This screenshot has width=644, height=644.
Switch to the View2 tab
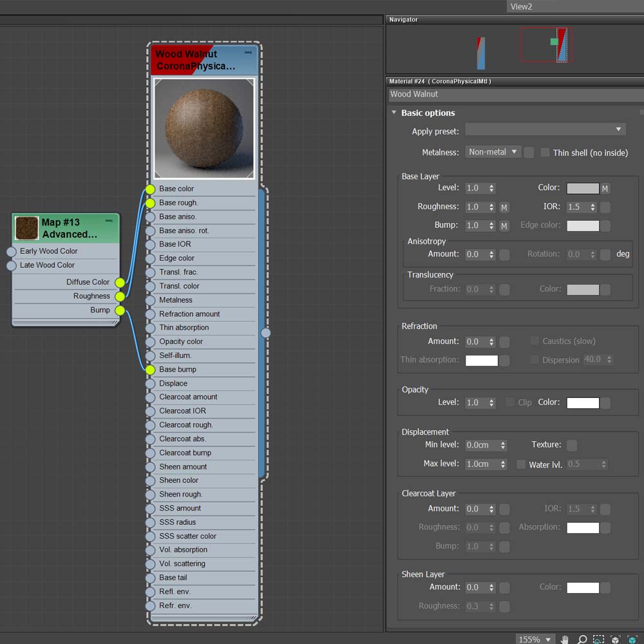(521, 6)
